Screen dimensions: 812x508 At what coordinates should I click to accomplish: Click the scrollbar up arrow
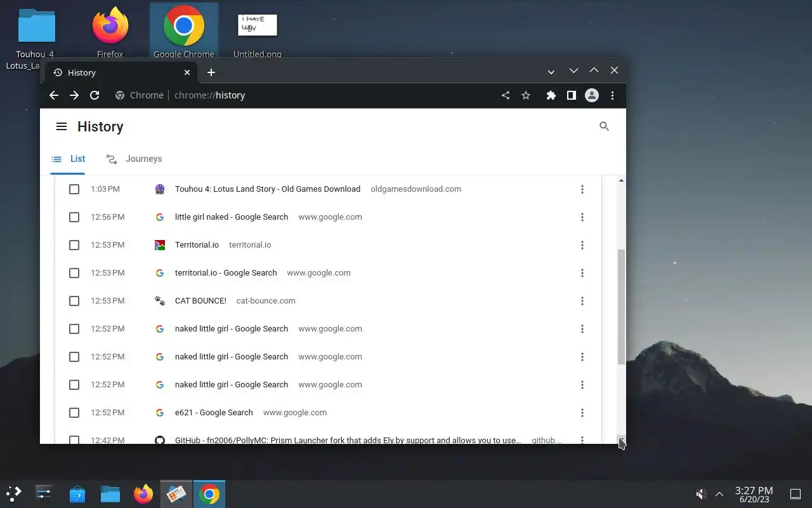622,181
